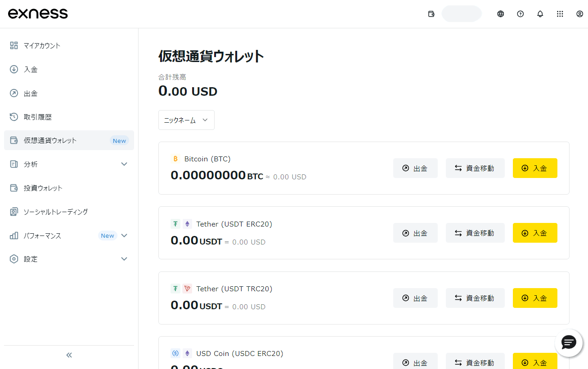588x369 pixels.
Task: Click the header balance pill
Action: [462, 14]
